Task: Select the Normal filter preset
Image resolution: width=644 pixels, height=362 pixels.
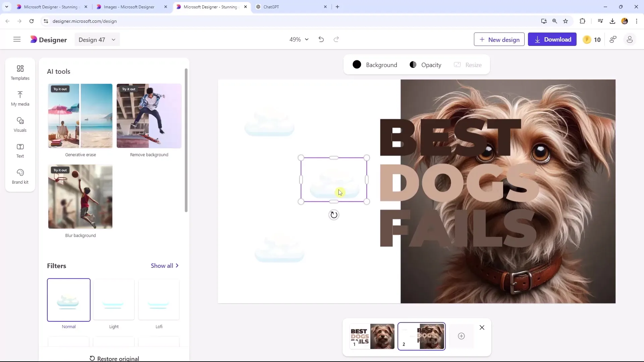Action: click(x=68, y=300)
